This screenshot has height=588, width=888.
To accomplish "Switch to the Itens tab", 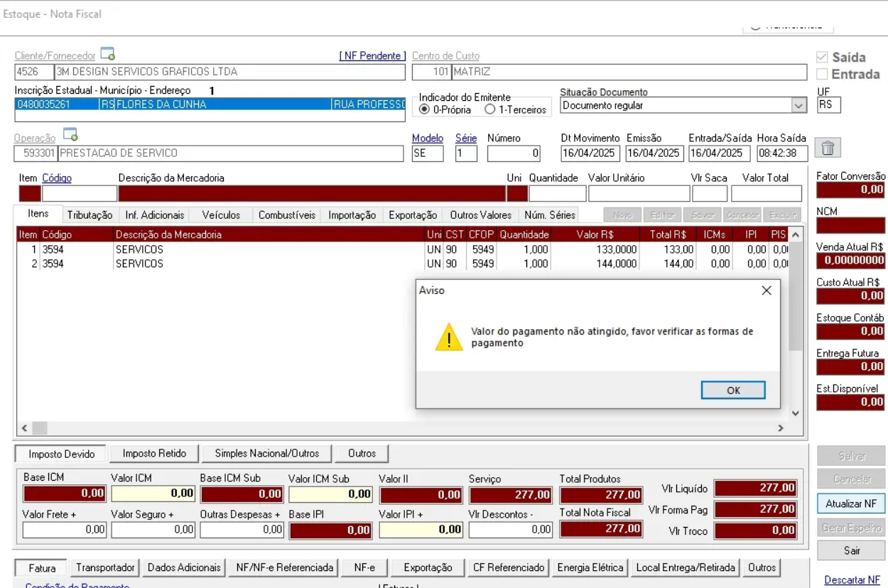I will click(38, 214).
